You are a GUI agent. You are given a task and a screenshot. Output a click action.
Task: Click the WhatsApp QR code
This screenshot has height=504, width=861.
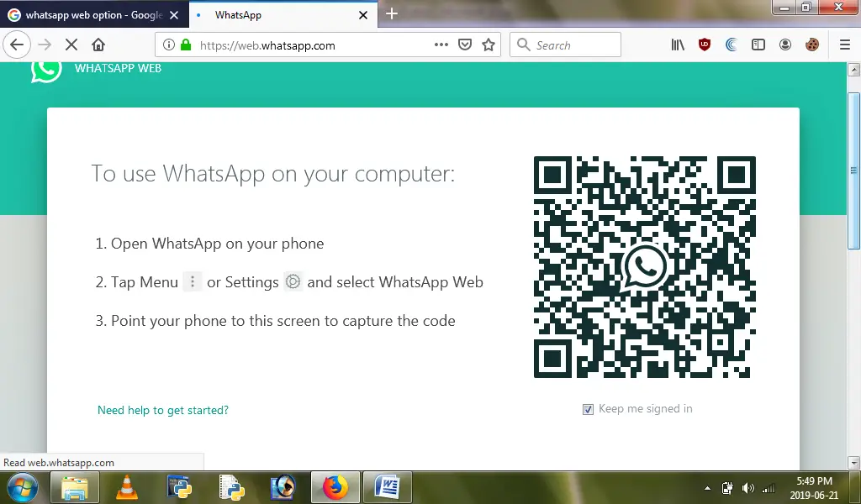tap(645, 267)
